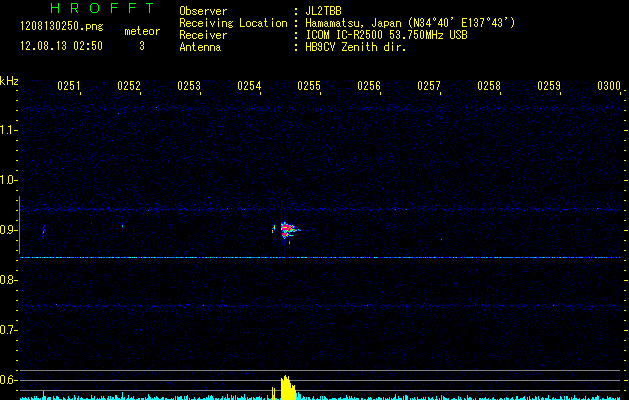Viewport: 629px width, 400px height.
Task: Select the 0251 time marker
Action: point(69,87)
